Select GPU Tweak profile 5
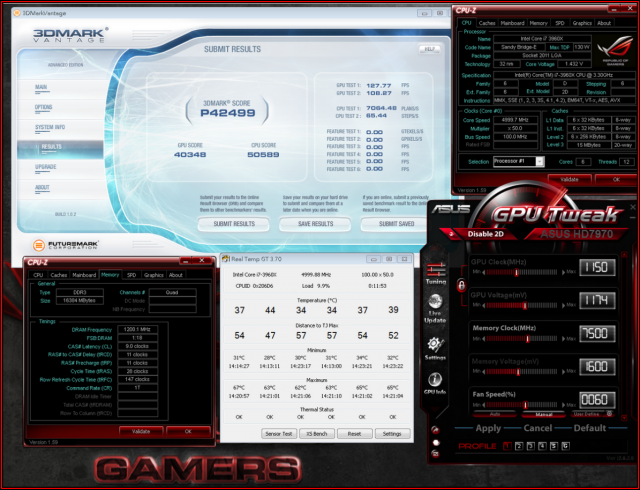Image resolution: width=640 pixels, height=490 pixels. coord(554,446)
